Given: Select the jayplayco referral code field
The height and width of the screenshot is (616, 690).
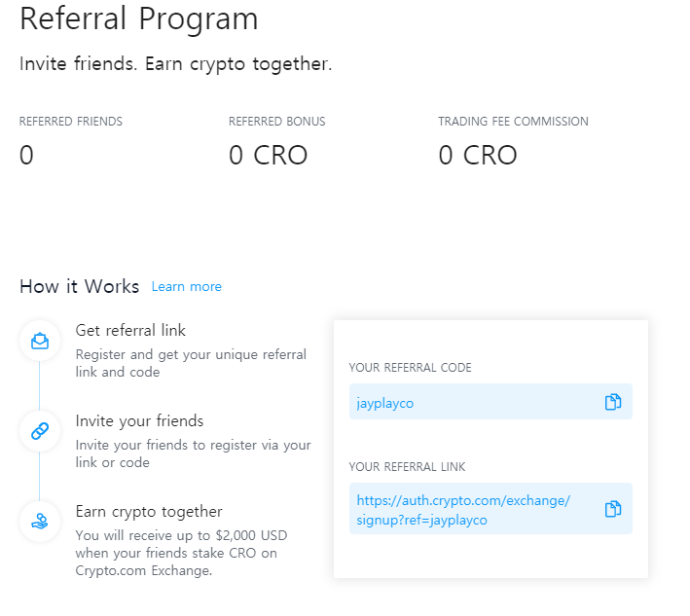Looking at the screenshot, I should [x=490, y=402].
